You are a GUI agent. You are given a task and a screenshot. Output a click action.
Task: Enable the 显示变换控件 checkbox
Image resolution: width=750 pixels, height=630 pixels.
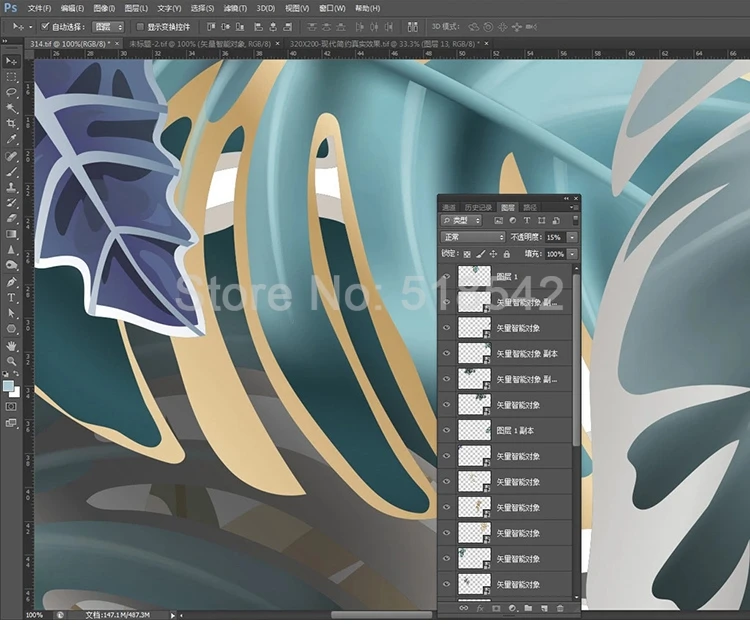point(139,26)
